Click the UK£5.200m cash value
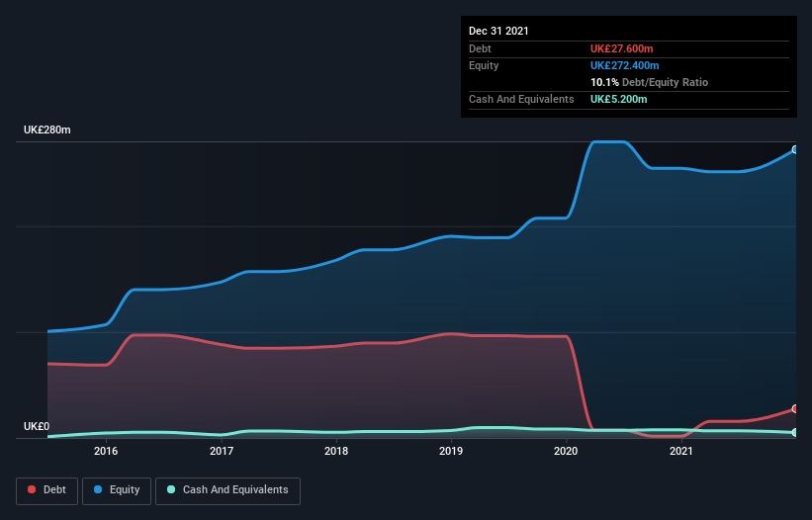The height and width of the screenshot is (520, 812). click(618, 99)
